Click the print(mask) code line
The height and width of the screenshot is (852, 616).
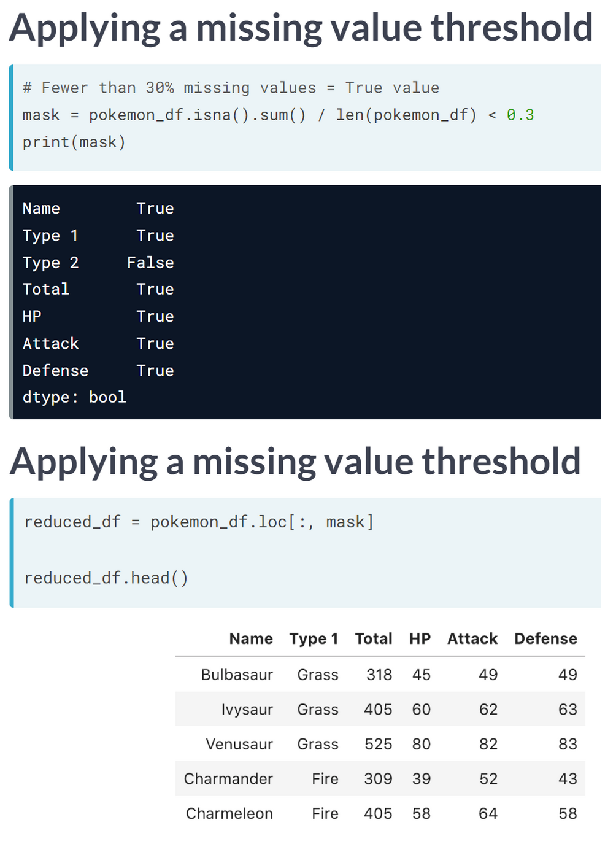pos(74,142)
